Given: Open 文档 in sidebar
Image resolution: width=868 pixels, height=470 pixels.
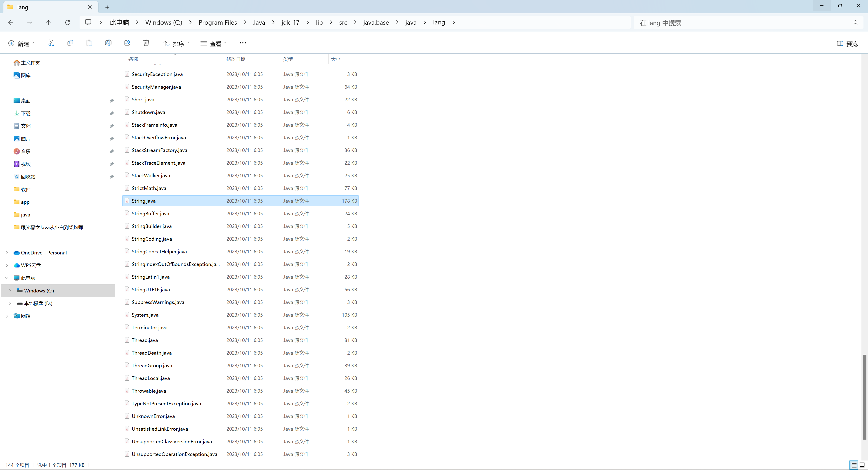Looking at the screenshot, I should (22, 126).
